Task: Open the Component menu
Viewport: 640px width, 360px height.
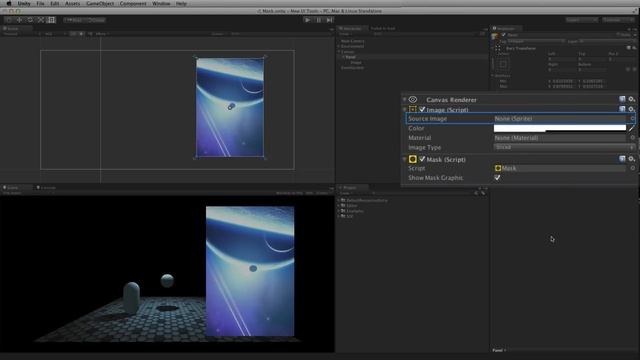Action: coord(133,3)
